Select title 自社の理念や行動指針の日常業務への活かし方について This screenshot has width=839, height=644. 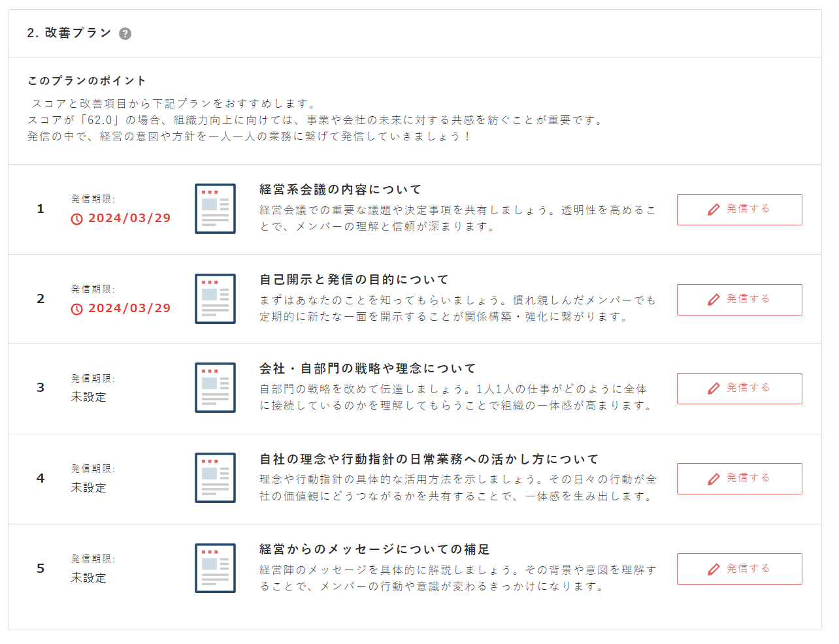tap(429, 459)
